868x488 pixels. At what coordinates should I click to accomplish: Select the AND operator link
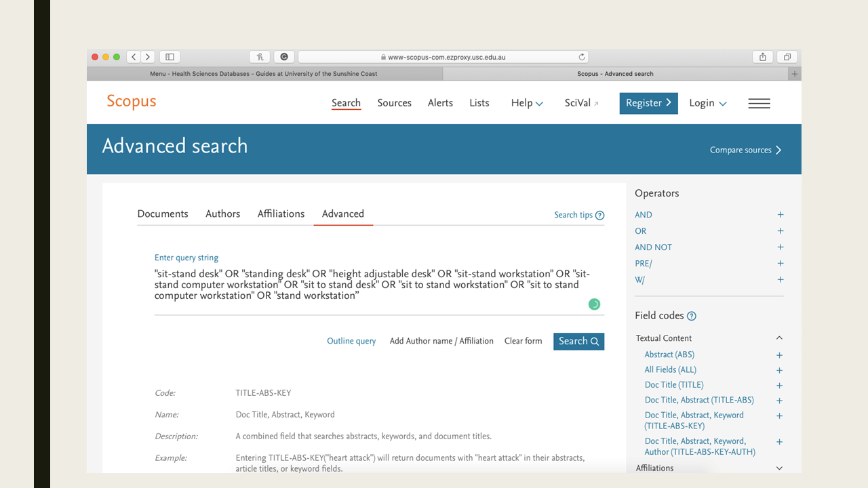point(644,215)
